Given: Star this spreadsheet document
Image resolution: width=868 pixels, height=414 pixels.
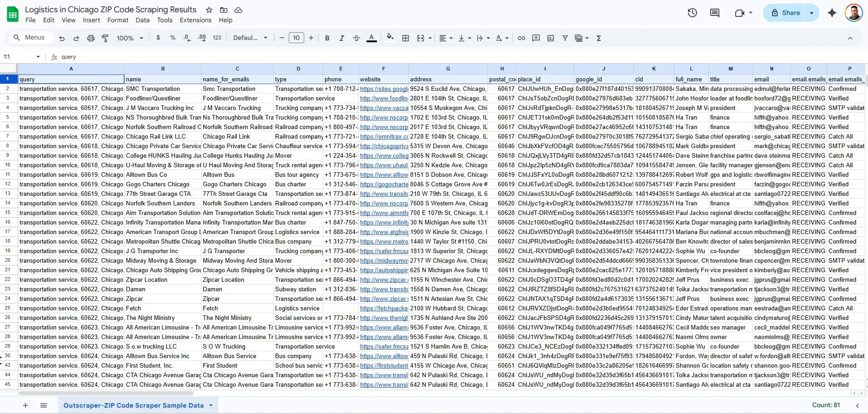Looking at the screenshot, I should point(209,10).
